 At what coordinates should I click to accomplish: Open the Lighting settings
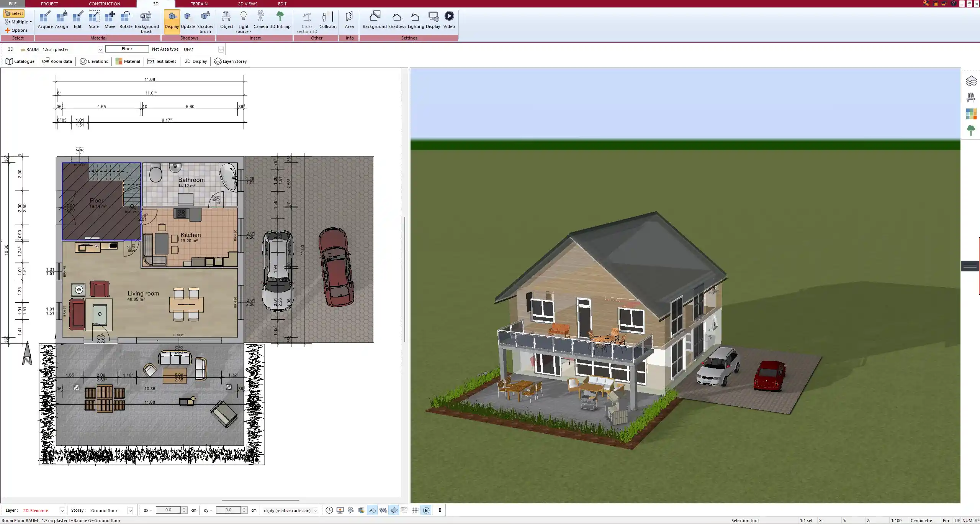414,19
